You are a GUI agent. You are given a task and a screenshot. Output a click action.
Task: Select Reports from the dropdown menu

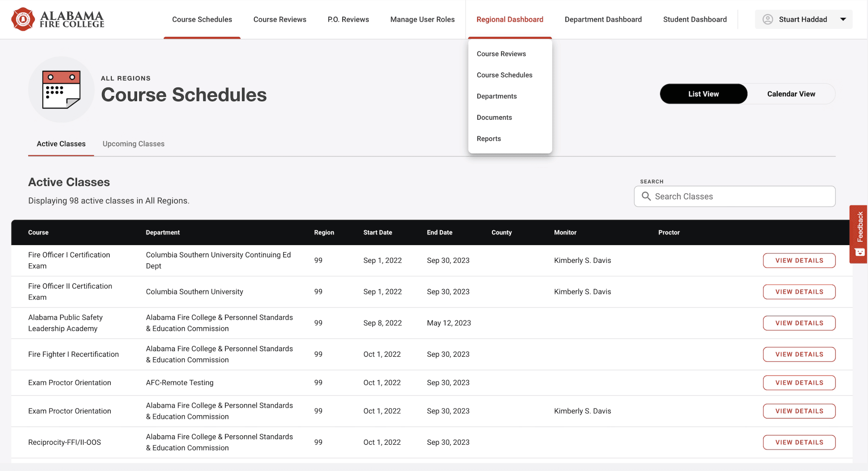489,138
